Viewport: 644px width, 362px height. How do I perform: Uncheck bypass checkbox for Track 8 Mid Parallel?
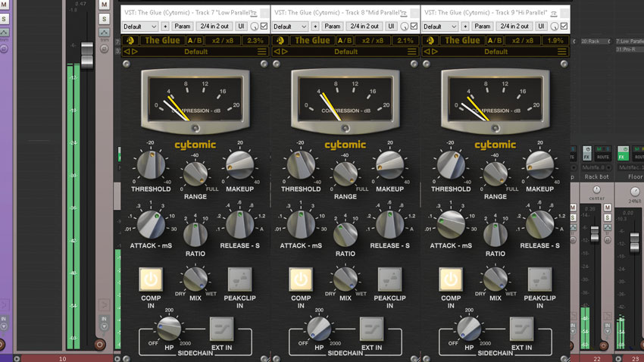(x=414, y=27)
